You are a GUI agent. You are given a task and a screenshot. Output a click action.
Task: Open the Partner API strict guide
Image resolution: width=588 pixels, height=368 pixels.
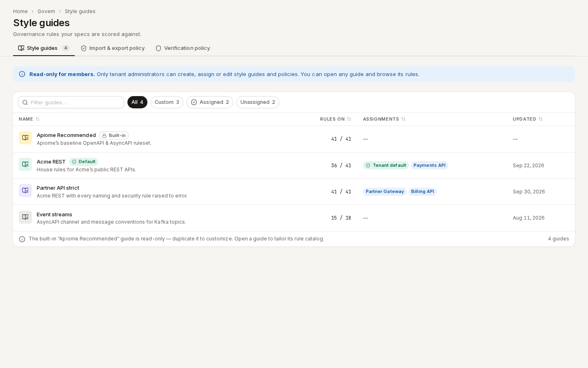58,188
